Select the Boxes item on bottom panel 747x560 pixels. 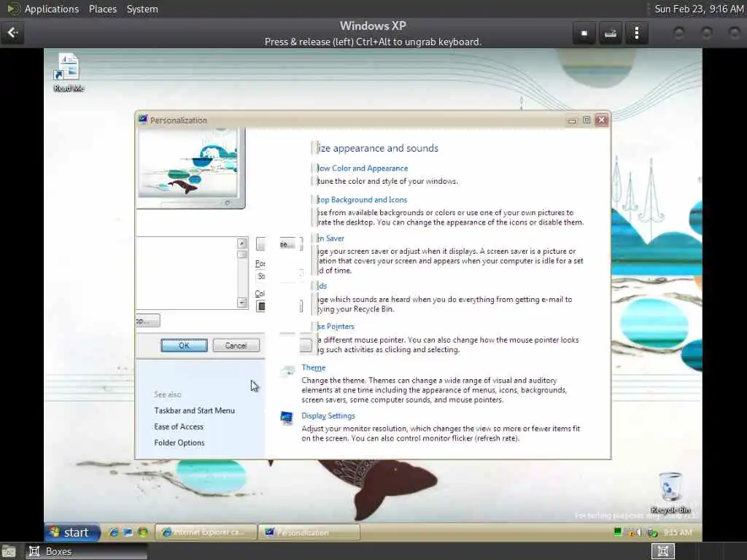[x=86, y=551]
